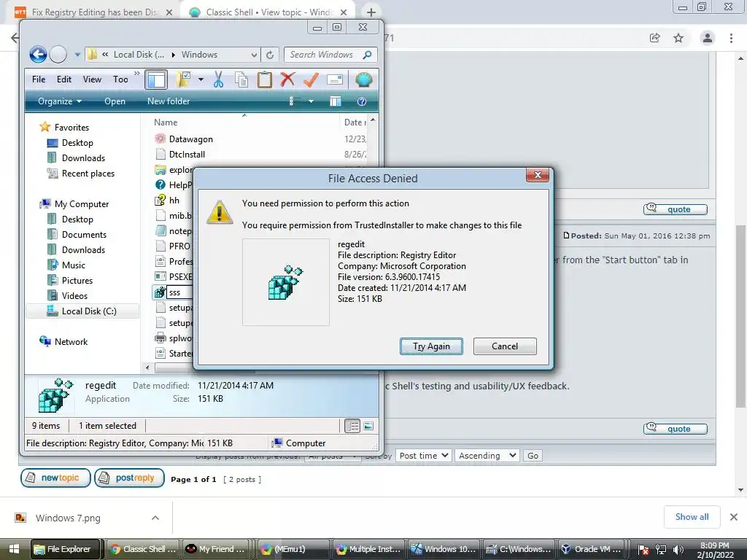Open Classic Shell settings shell icon
Screen dimensions: 747x560
click(x=363, y=79)
